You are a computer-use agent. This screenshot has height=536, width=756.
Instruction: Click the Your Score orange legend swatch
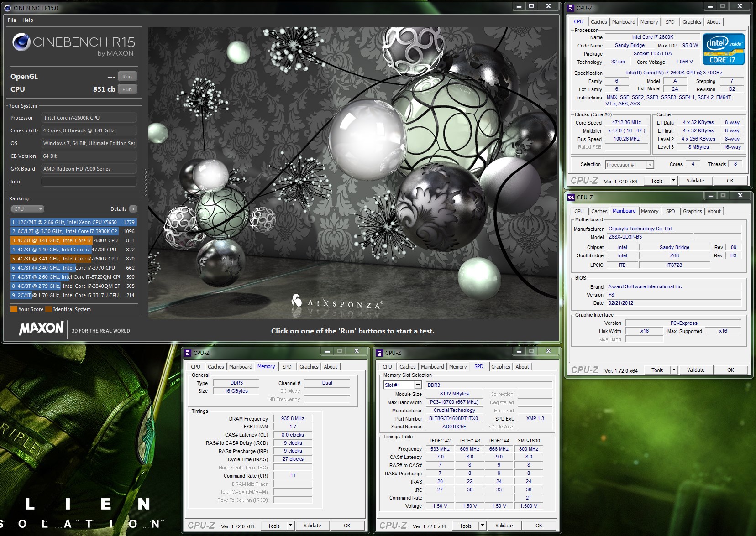tap(14, 309)
